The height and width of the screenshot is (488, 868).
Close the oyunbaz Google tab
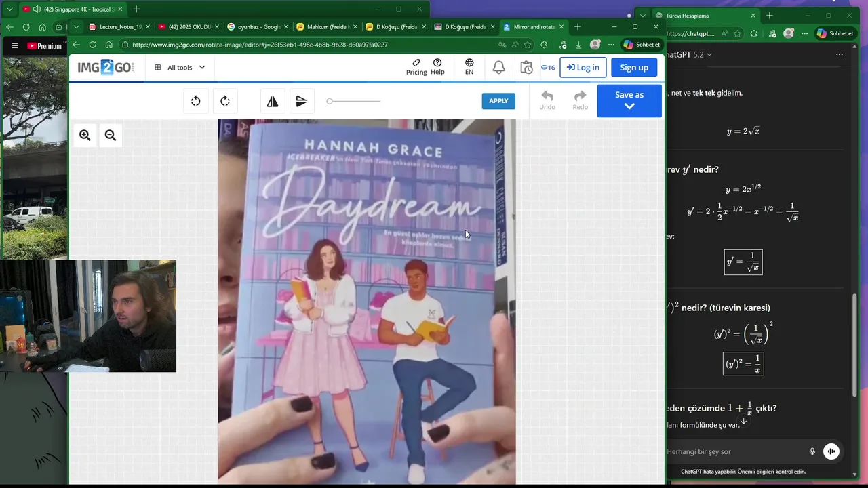(x=285, y=27)
